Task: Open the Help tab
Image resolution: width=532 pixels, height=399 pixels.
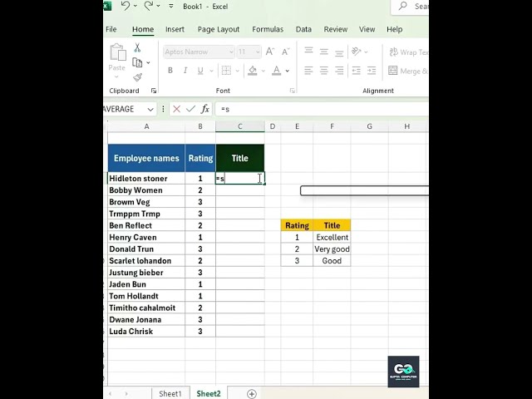Action: point(395,29)
